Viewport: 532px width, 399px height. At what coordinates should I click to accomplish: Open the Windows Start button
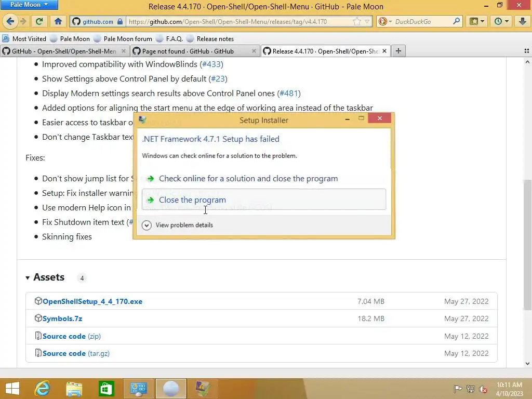(12, 389)
